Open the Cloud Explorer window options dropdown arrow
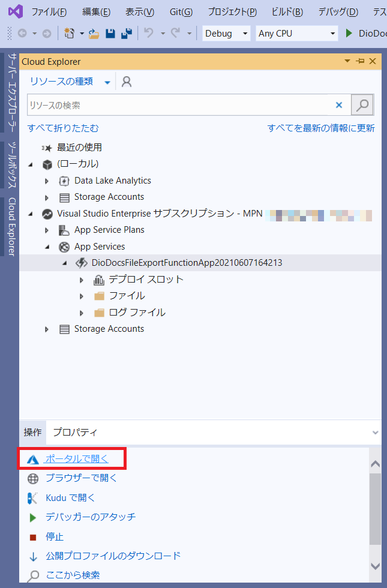The image size is (387, 588). coord(347,61)
